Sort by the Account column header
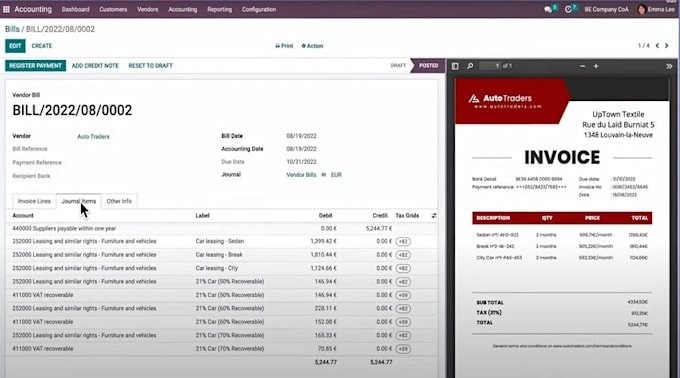Screen dimensions: 680x378 (23, 215)
